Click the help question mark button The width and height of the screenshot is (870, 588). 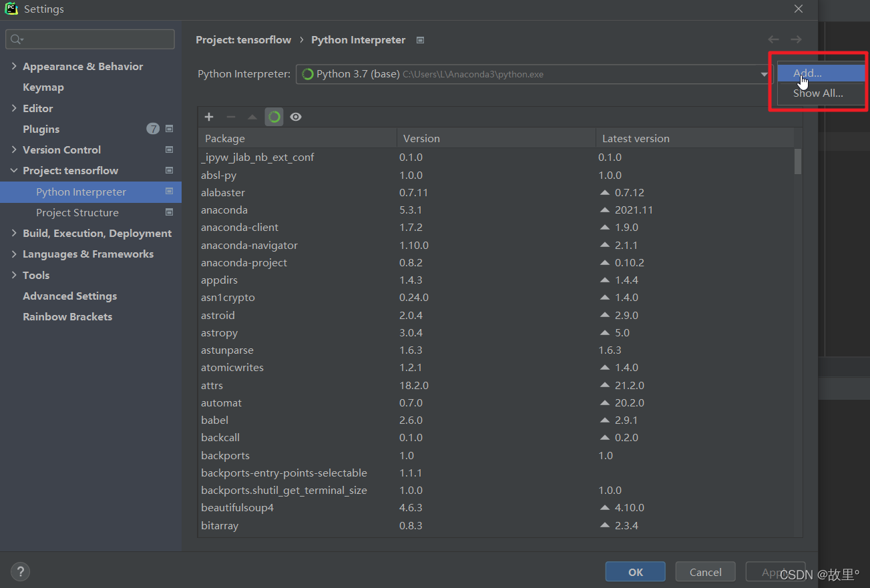coord(21,571)
